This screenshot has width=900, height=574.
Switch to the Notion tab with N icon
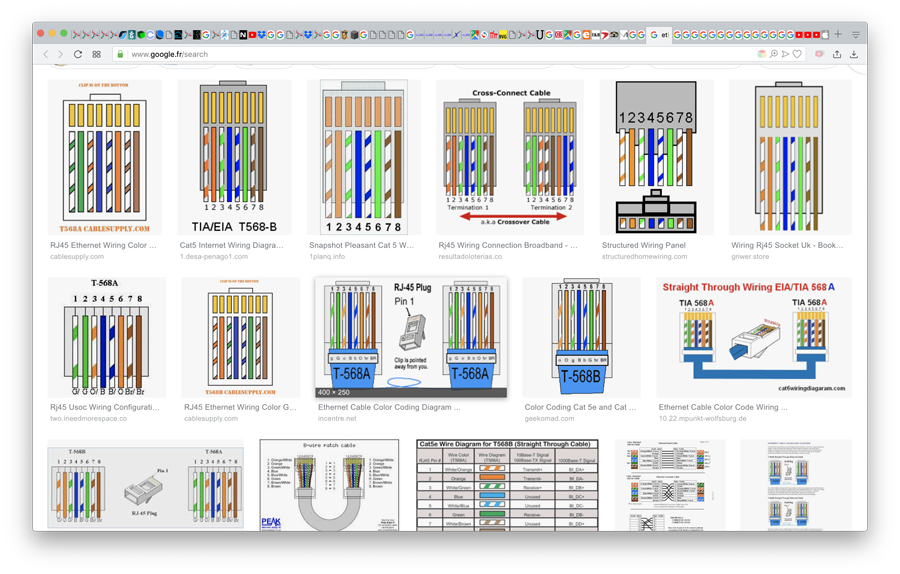243,35
